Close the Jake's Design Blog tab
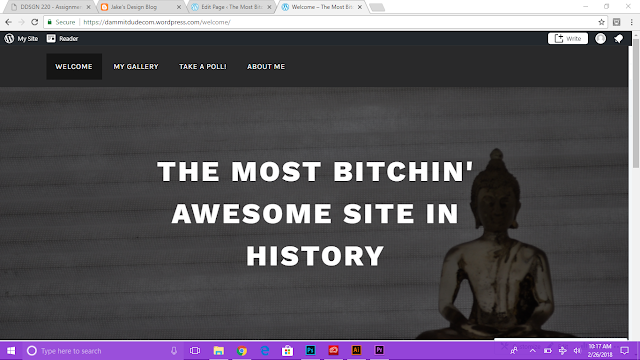 (178, 7)
